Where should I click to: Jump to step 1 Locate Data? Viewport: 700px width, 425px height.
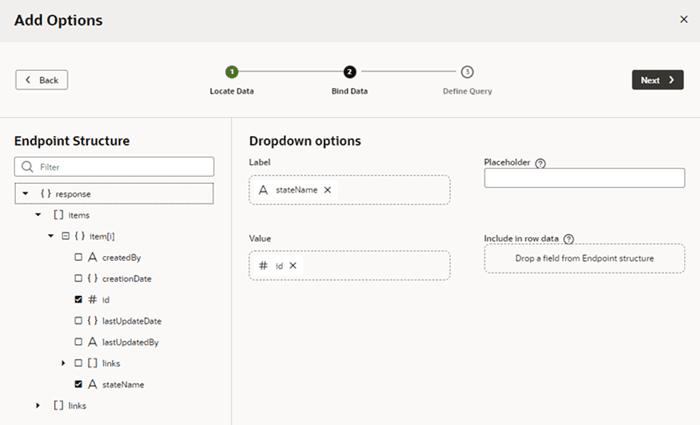[232, 72]
